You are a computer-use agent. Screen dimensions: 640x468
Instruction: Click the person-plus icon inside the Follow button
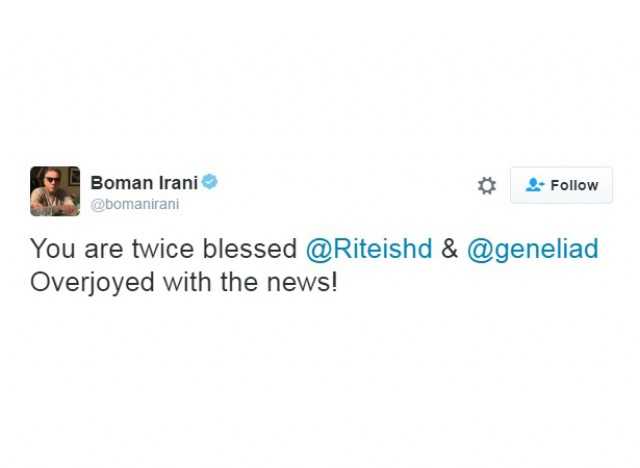[x=534, y=185]
